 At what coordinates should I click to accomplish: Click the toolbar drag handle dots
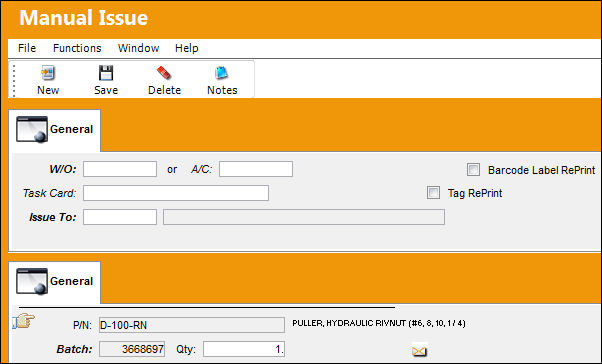click(x=14, y=80)
